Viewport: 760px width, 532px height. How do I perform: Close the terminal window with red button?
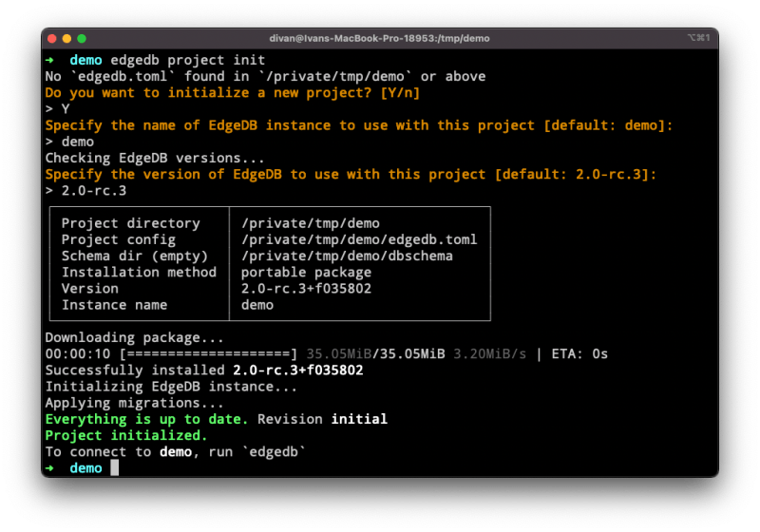52,39
